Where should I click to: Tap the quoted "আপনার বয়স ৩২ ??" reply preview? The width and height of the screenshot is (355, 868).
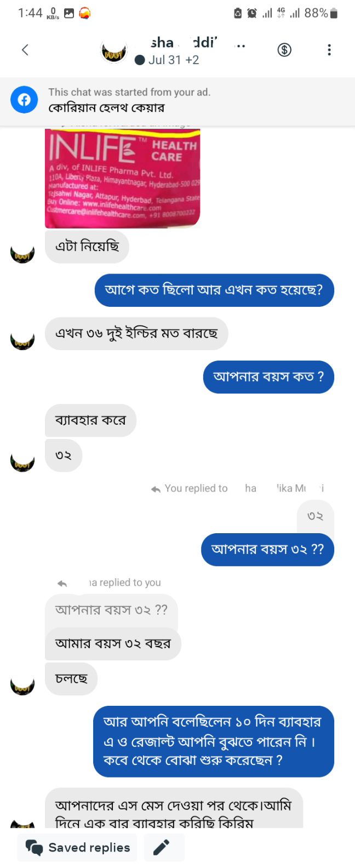(111, 610)
